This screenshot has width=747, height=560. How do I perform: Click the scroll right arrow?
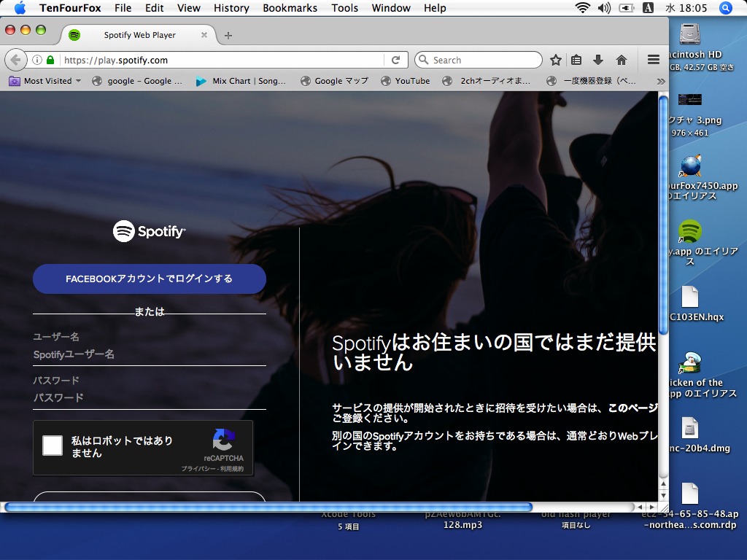click(652, 507)
